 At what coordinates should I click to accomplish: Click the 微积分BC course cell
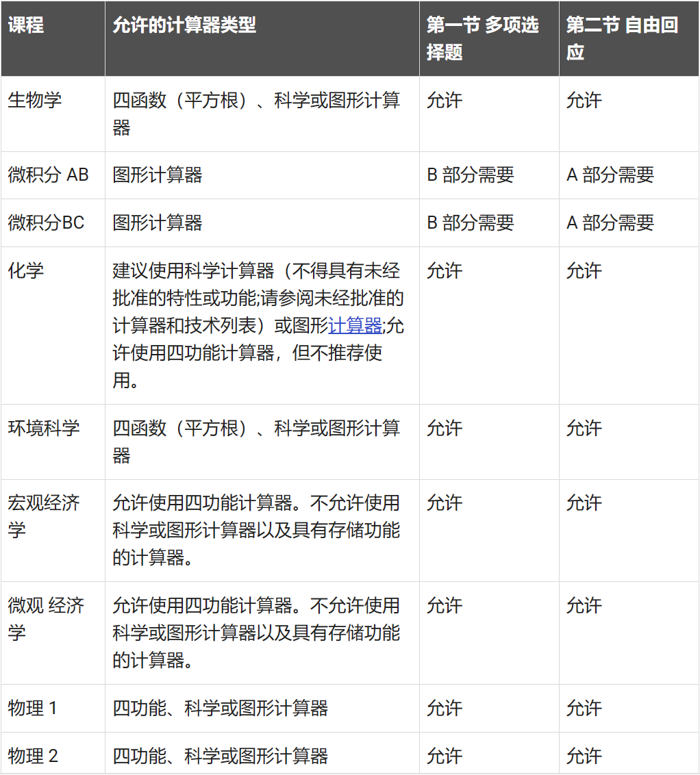click(47, 223)
